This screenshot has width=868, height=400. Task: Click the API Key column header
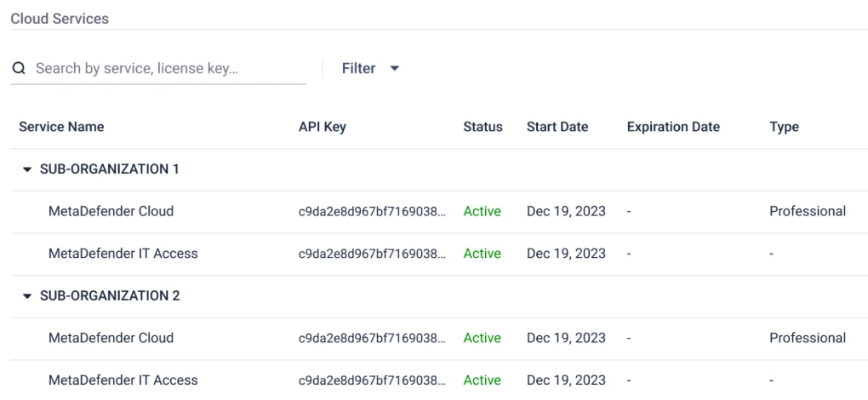322,127
